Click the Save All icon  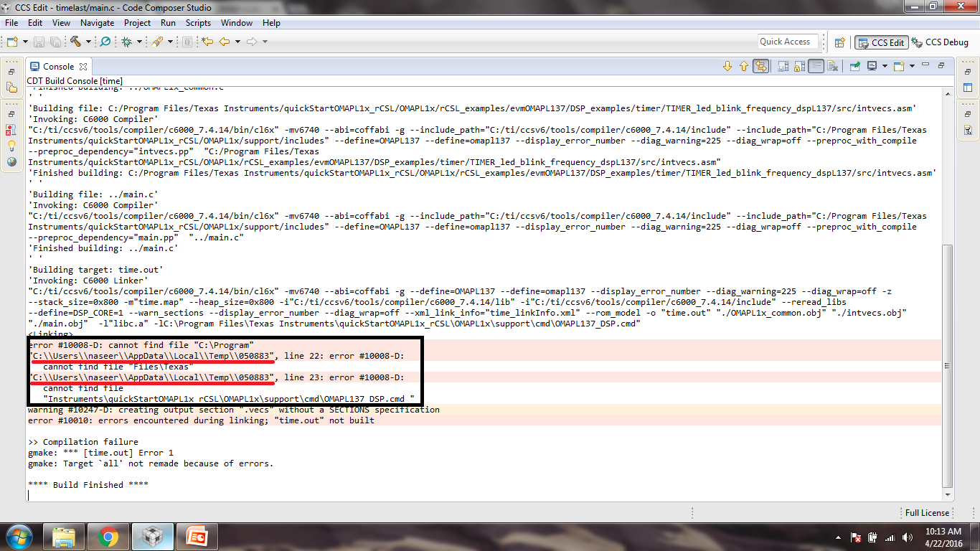point(55,42)
